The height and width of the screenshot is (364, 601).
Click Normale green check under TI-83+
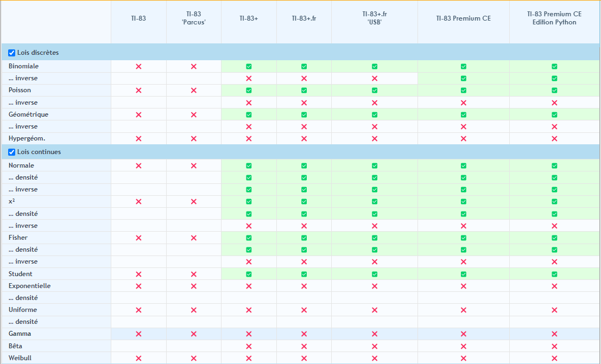249,166
